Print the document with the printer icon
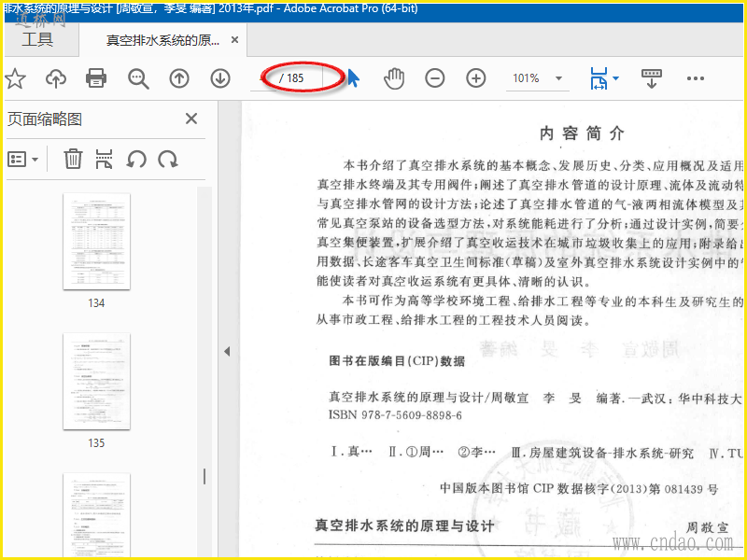747x560 pixels. tap(96, 78)
